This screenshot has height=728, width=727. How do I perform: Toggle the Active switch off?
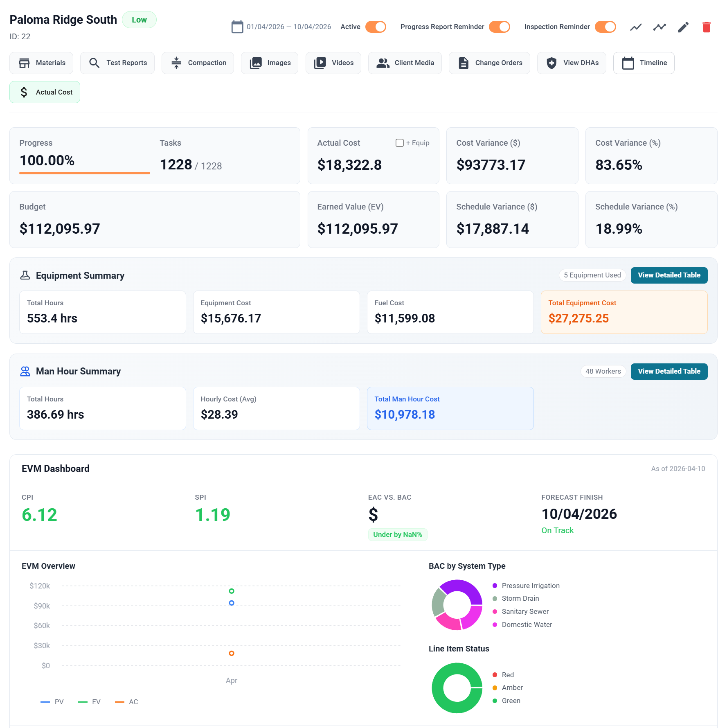point(375,27)
